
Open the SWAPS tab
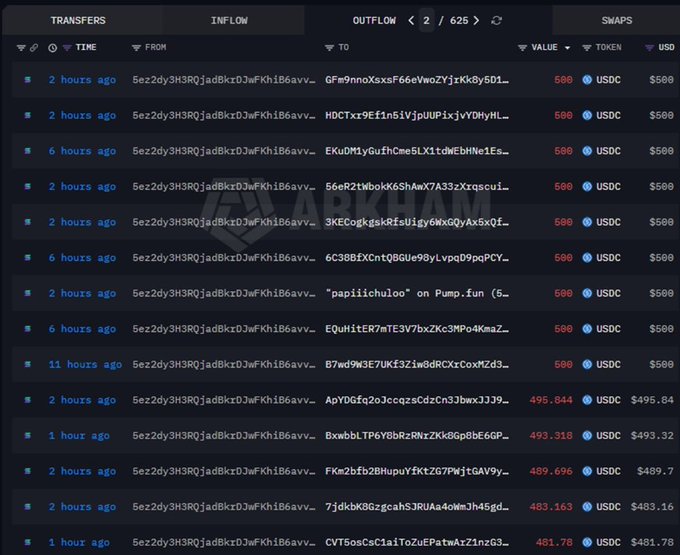[x=616, y=20]
